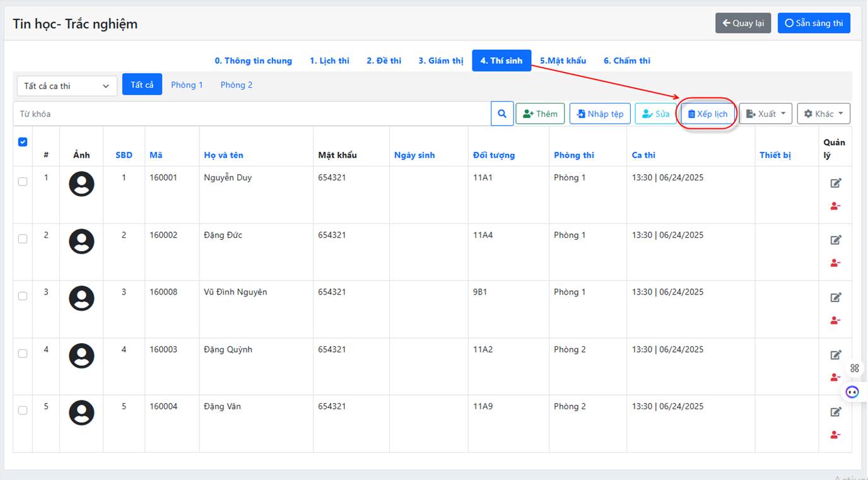Viewport: 868px width, 480px height.
Task: Sort by Đối tượng column header
Action: (494, 155)
